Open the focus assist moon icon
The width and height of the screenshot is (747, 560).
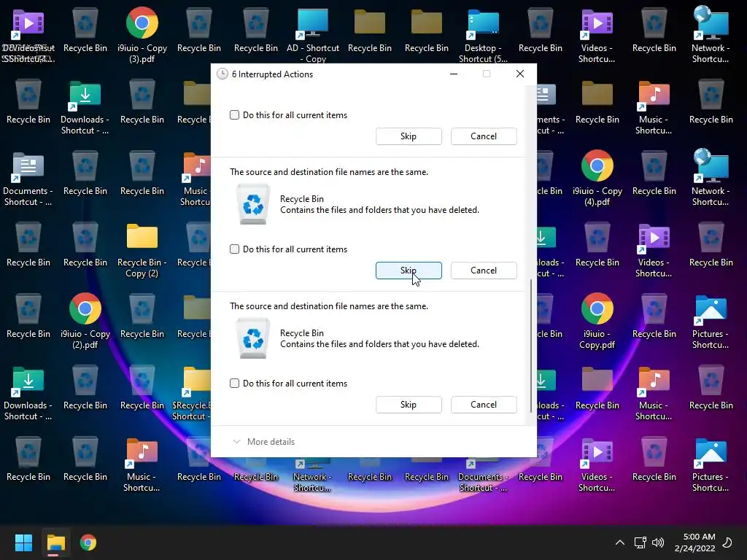[x=727, y=542]
